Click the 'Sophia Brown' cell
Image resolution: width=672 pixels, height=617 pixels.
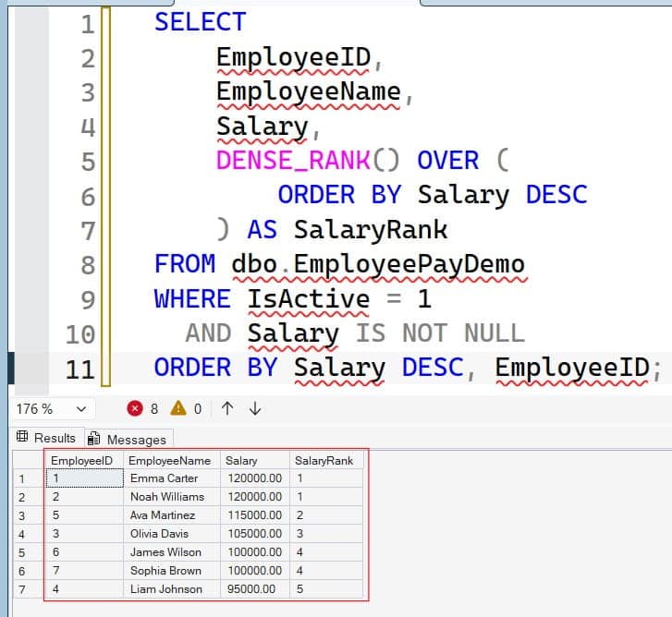[172, 571]
